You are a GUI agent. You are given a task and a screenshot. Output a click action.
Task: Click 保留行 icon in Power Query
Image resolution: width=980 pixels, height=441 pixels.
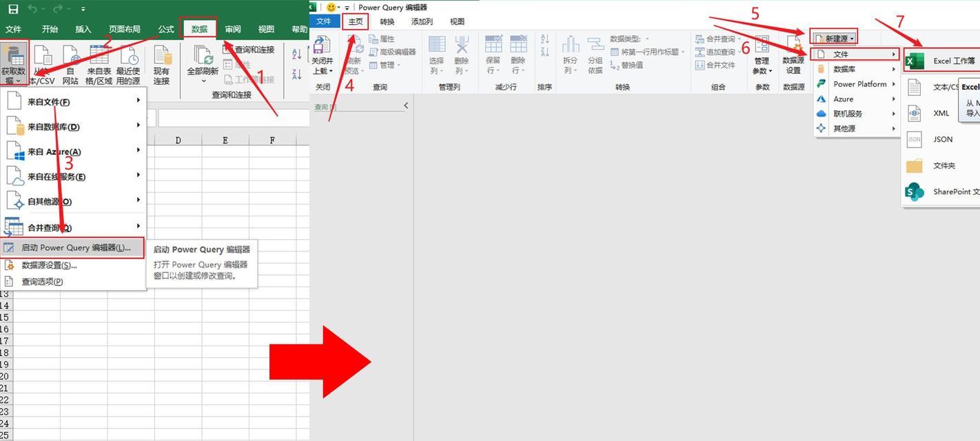[493, 55]
